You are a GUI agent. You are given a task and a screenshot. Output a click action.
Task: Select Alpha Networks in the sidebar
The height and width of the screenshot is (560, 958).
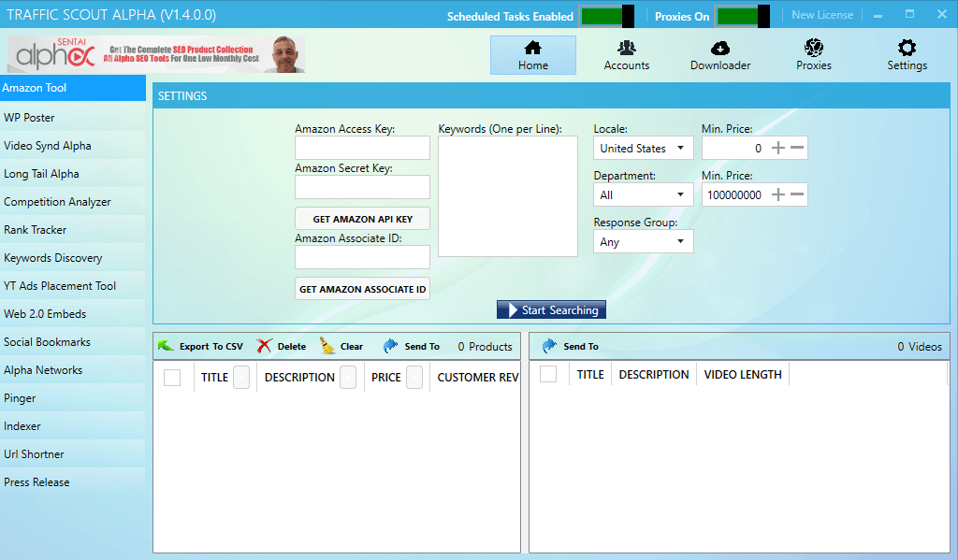[73, 370]
